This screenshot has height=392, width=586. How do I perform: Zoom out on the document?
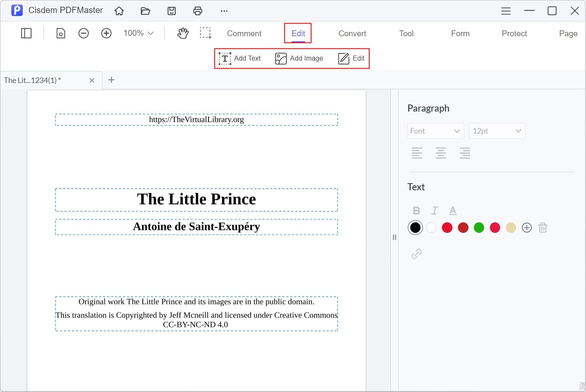point(83,33)
